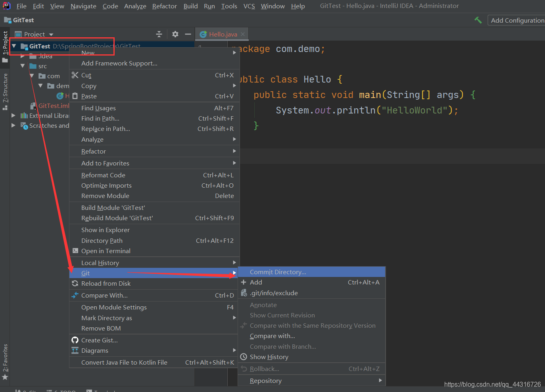Select Directory Path entry
The width and height of the screenshot is (545, 392).
tap(154, 240)
